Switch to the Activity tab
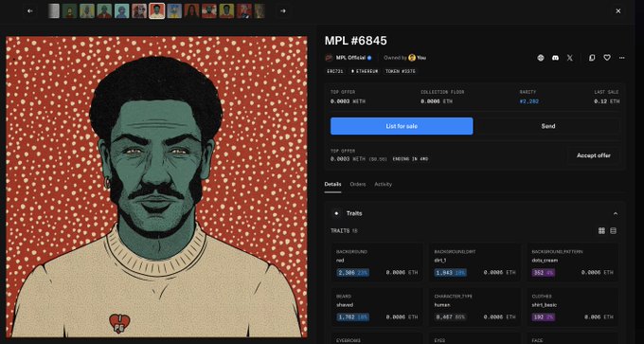This screenshot has height=344, width=644. [x=383, y=184]
